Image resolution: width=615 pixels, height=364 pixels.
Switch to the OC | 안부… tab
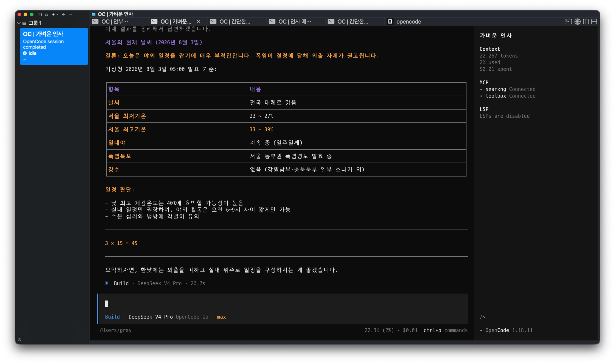(x=119, y=21)
